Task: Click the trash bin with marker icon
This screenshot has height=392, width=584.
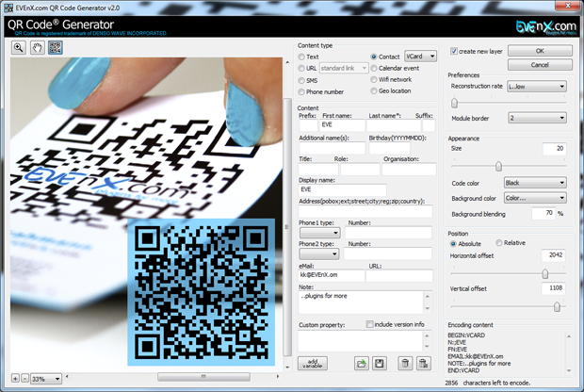Action: click(424, 364)
